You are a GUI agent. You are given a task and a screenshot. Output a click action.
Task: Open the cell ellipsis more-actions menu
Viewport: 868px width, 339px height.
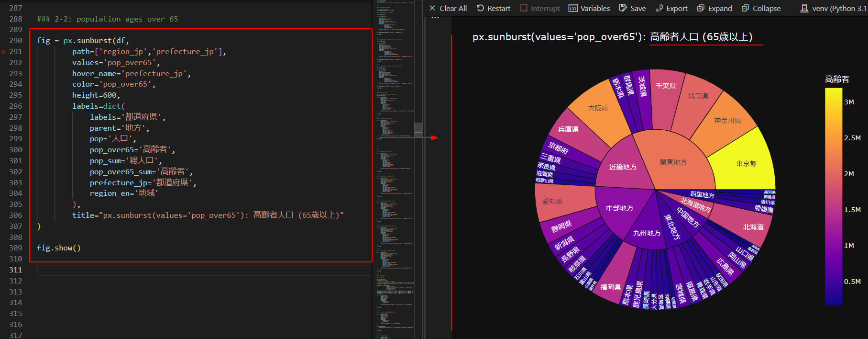point(435,18)
